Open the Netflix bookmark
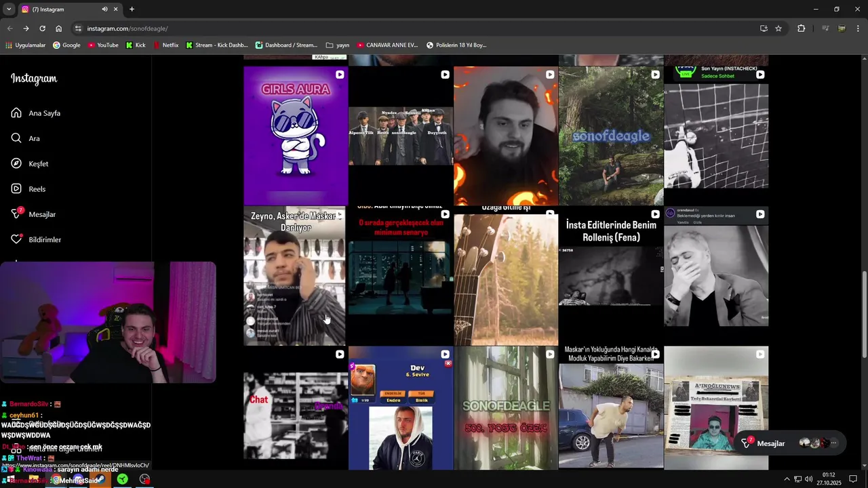Screen dimensions: 868x488 165,45
